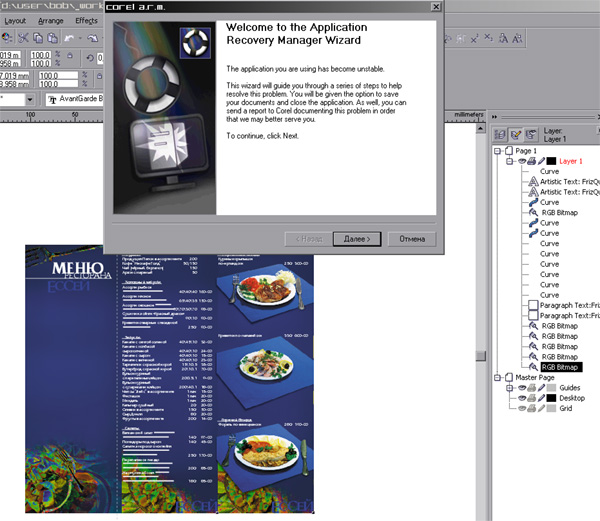
Task: Click the Redo arrow icon
Action: point(93,38)
